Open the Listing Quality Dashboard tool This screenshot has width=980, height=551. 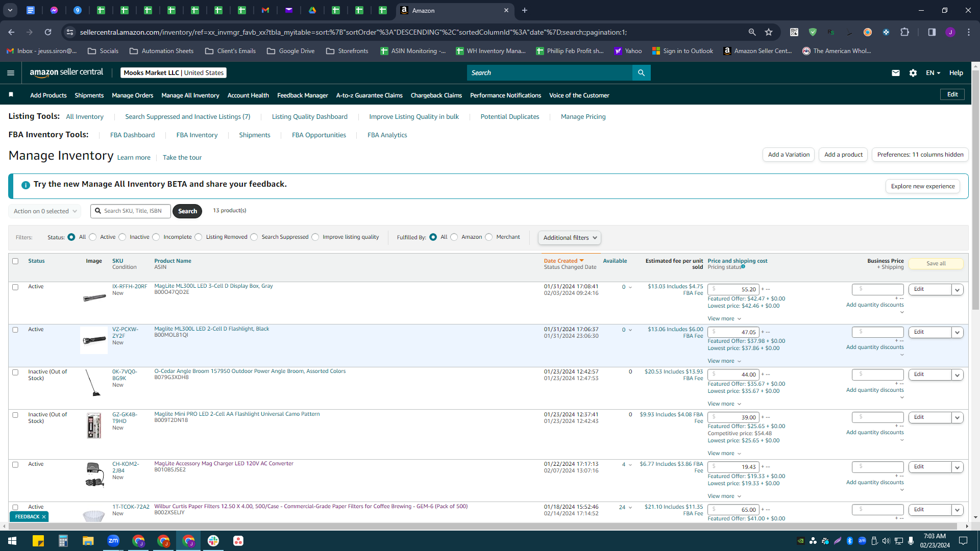pos(309,117)
